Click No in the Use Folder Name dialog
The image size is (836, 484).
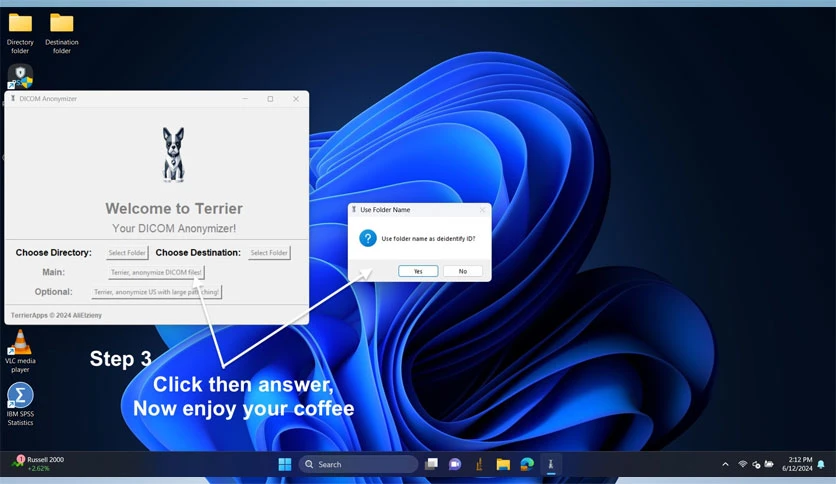coord(463,271)
